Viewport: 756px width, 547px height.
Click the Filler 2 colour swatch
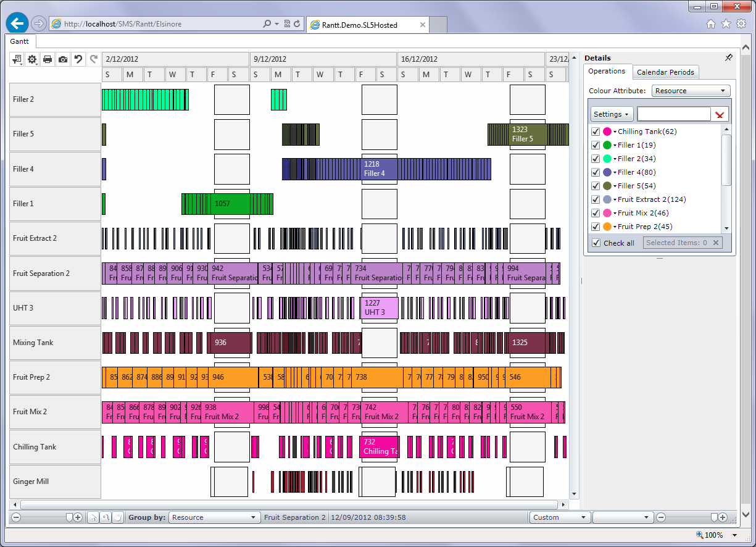pos(607,159)
